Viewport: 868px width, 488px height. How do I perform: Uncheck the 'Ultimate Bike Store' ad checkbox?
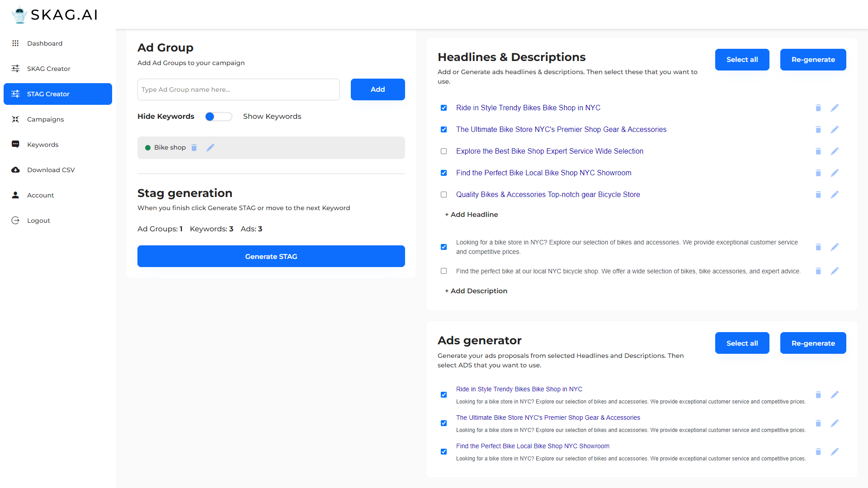click(443, 423)
